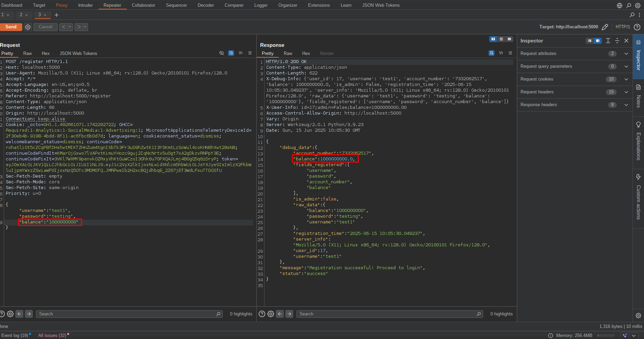Open the Decoder tab
This screenshot has width=644, height=339.
(x=205, y=5)
